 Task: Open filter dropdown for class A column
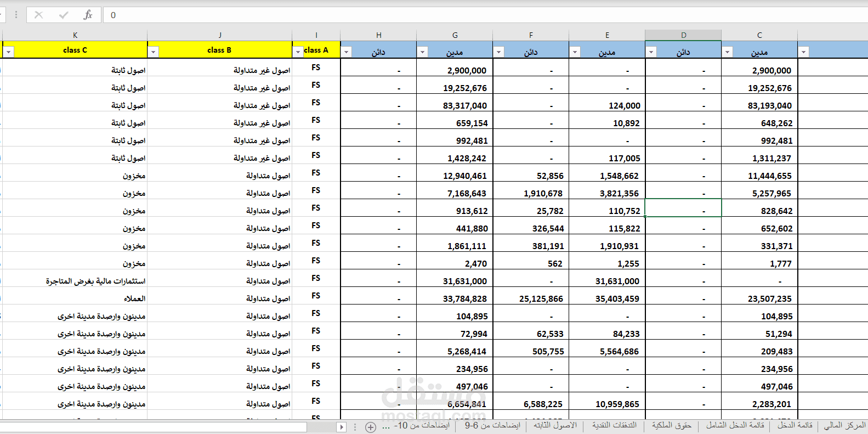(x=298, y=52)
